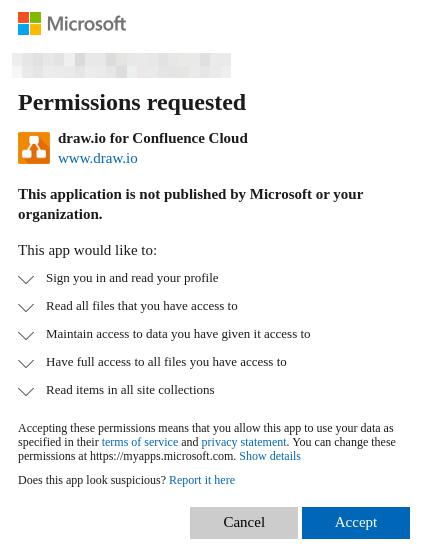Image resolution: width=432 pixels, height=554 pixels.
Task: Click the blurred account email field
Action: click(122, 65)
